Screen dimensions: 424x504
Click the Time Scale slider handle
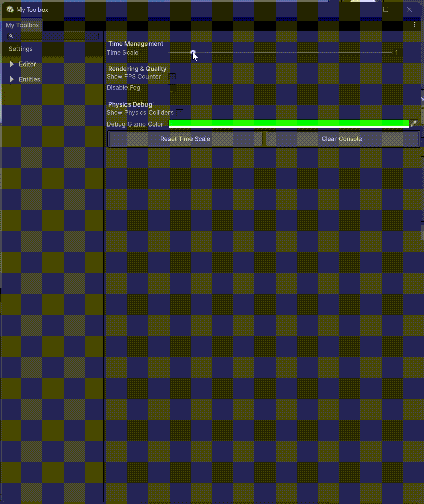coord(193,52)
